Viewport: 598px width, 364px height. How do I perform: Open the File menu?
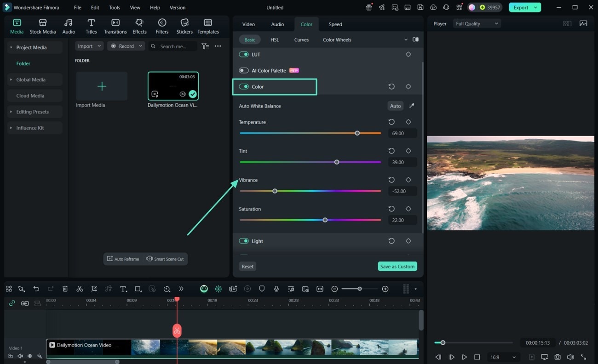pyautogui.click(x=78, y=7)
